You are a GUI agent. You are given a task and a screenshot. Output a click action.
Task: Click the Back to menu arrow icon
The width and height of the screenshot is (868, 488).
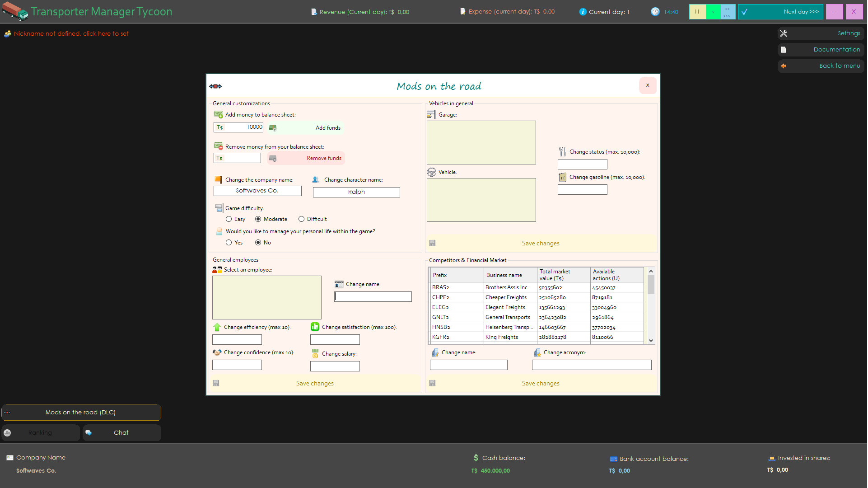click(x=784, y=66)
